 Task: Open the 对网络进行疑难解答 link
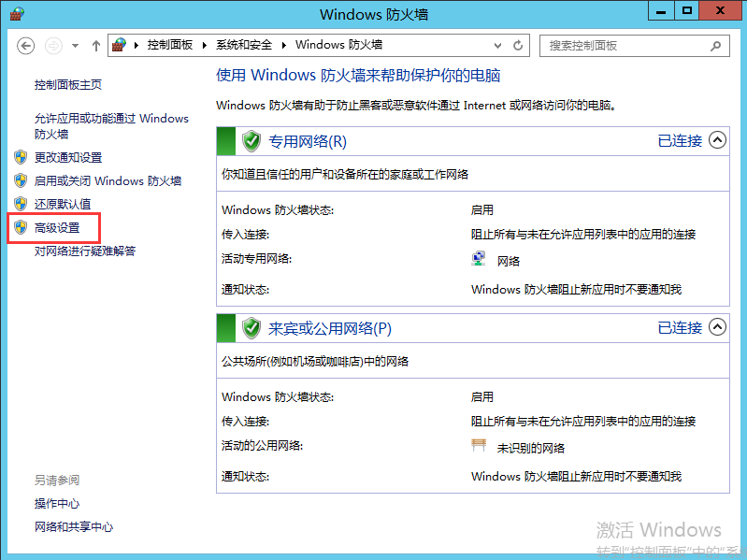[85, 251]
